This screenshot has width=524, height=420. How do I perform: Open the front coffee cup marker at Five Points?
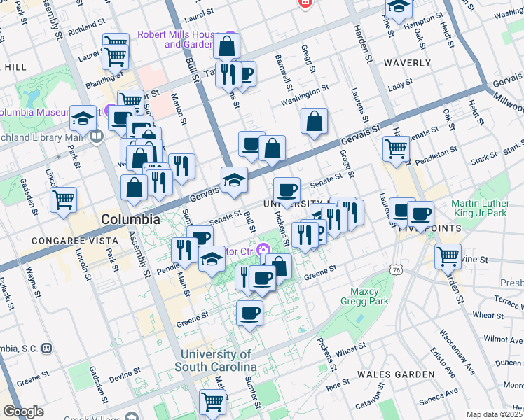tap(421, 214)
